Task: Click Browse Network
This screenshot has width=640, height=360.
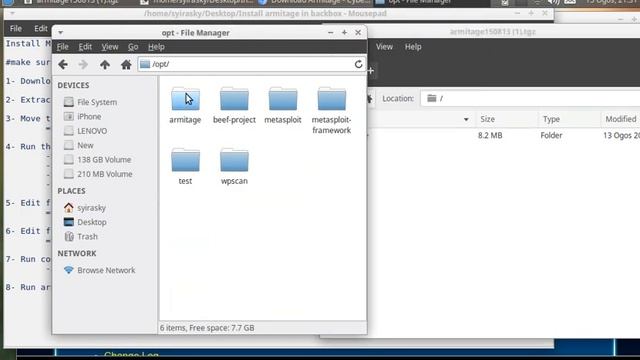Action: click(100, 270)
